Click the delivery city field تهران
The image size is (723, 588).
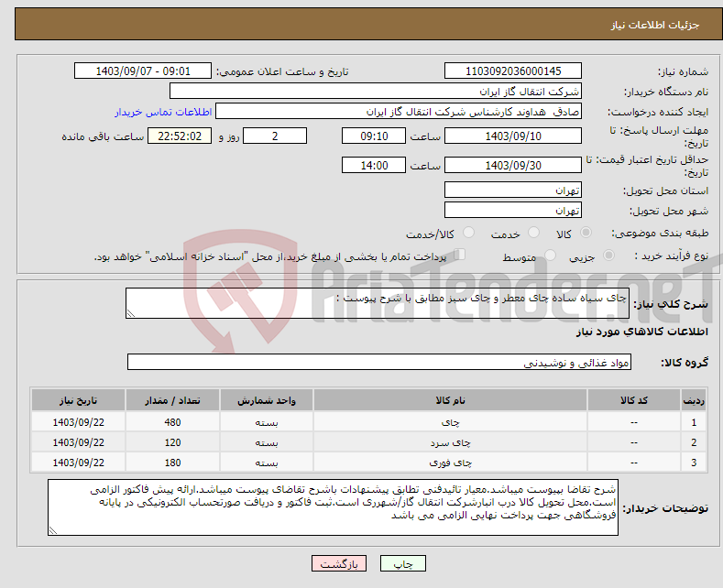pyautogui.click(x=513, y=210)
